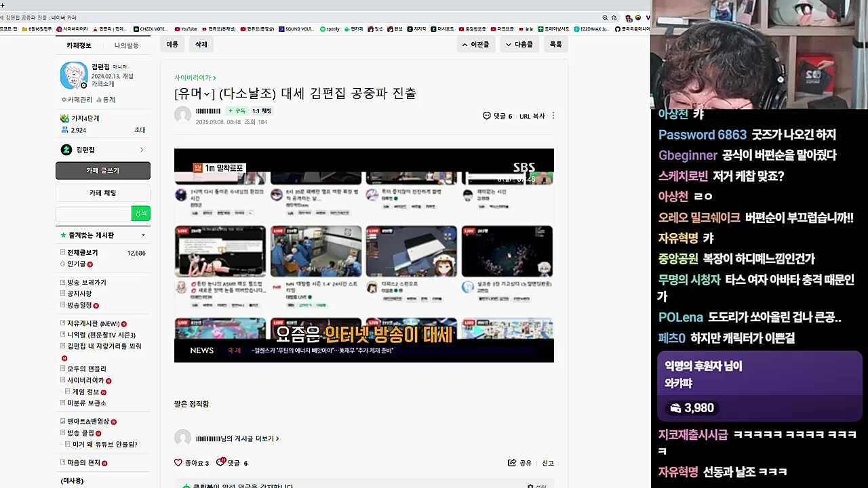This screenshot has height=488, width=868.
Task: Click the + 구독 subscribe button
Action: point(237,111)
